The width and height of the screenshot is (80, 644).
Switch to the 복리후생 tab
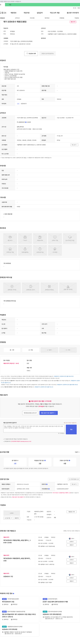47,18
